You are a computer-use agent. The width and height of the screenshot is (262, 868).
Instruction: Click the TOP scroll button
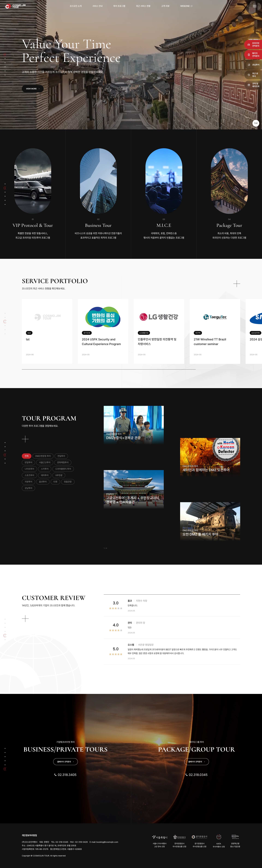pos(256,123)
